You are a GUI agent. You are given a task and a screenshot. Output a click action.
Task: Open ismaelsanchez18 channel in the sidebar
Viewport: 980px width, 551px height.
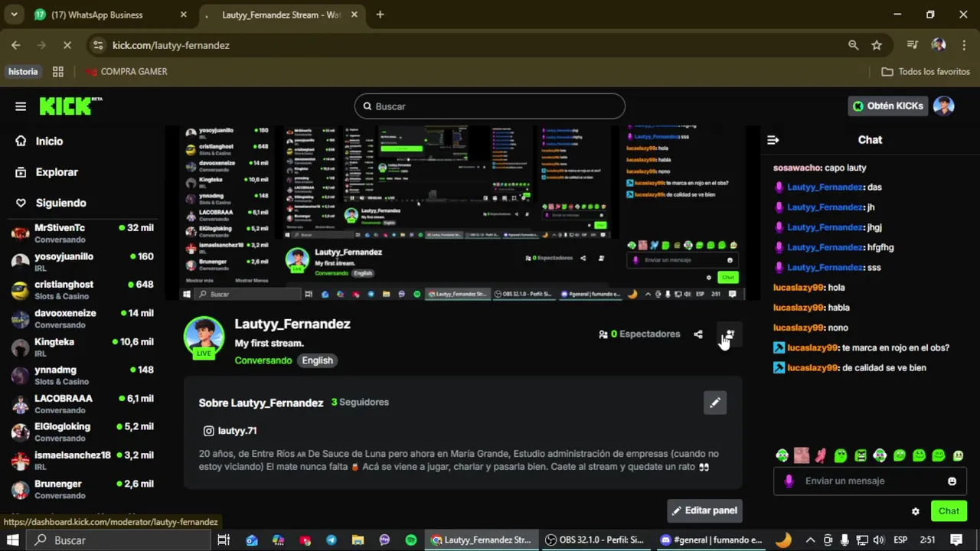click(82, 460)
